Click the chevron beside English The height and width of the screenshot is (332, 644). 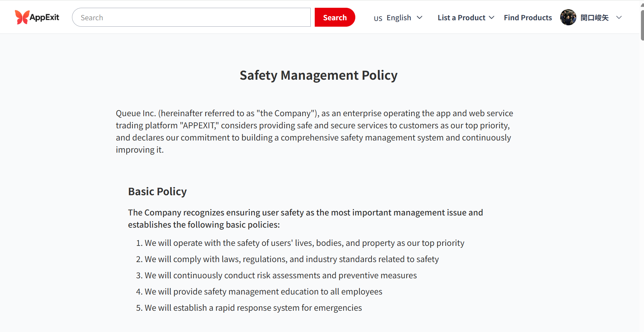[x=420, y=18]
